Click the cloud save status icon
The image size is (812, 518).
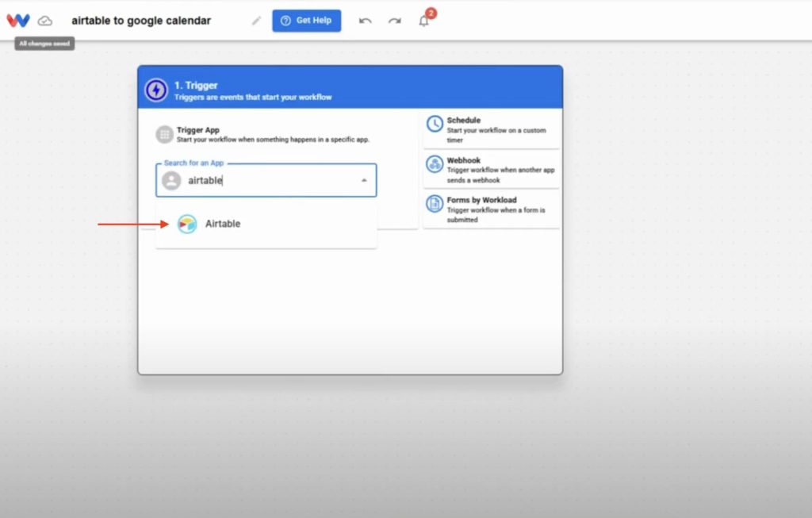[x=45, y=21]
